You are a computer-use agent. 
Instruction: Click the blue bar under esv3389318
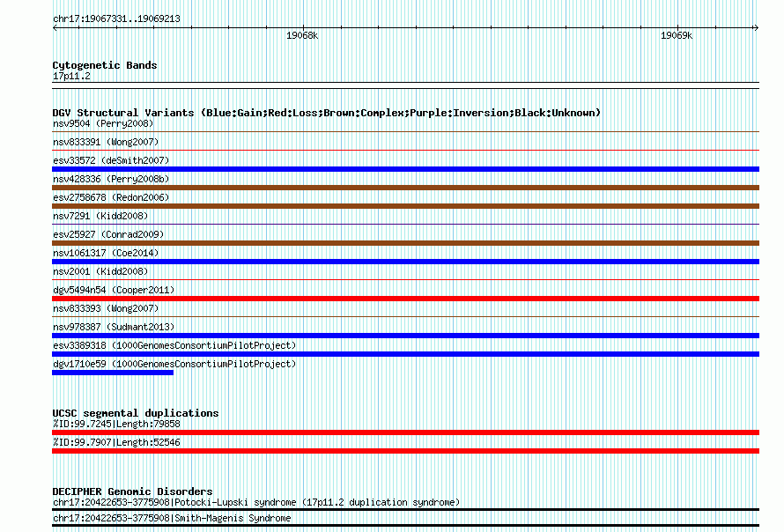pos(405,354)
